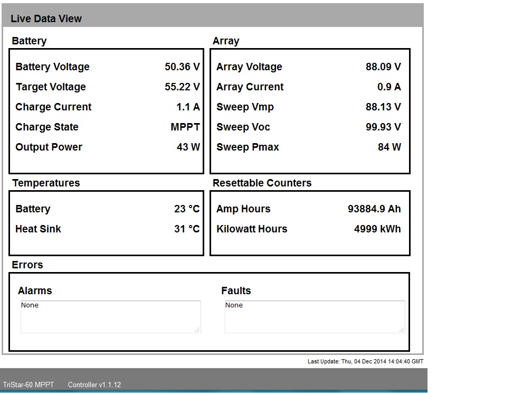Click the 50.36 V battery voltage value
Screen dimensions: 532x393
[x=182, y=67]
